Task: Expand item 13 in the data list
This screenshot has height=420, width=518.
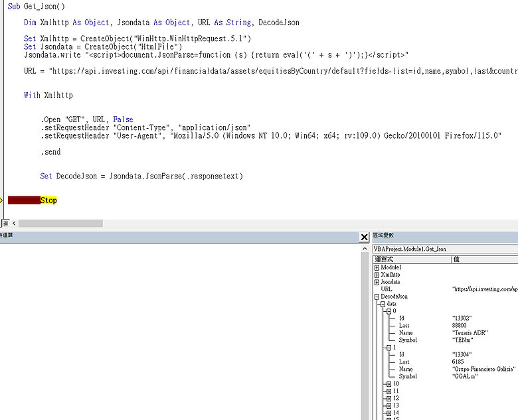Action: 388,406
